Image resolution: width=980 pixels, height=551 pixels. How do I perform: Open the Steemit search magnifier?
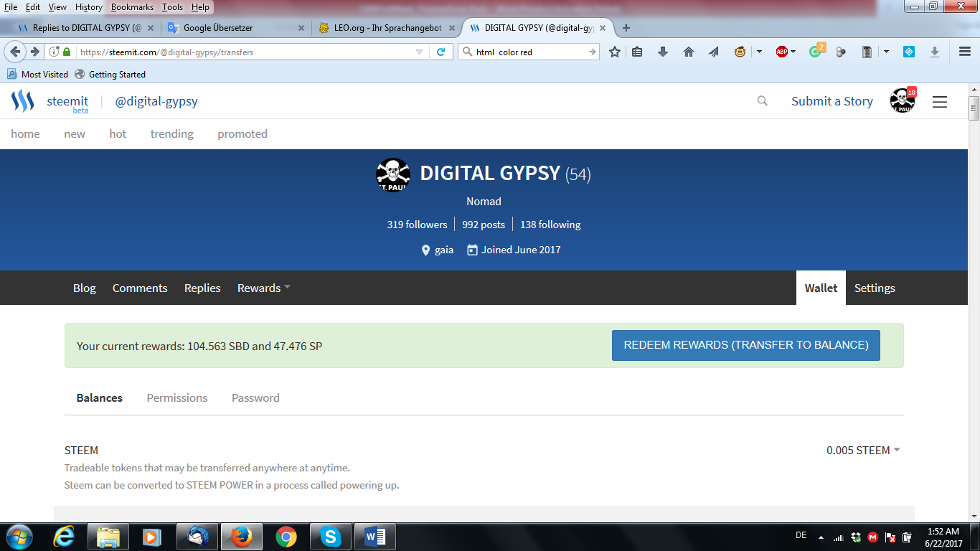coord(763,101)
